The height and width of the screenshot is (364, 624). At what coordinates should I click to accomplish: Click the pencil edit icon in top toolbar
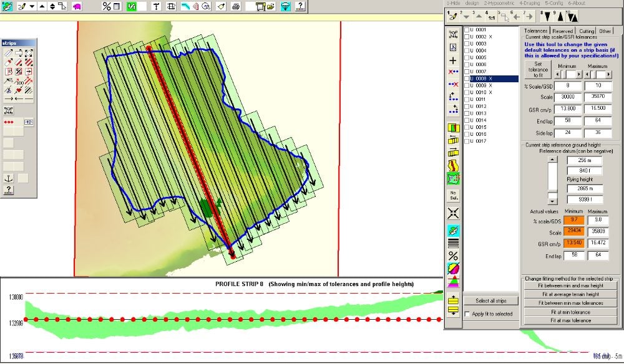click(x=21, y=6)
